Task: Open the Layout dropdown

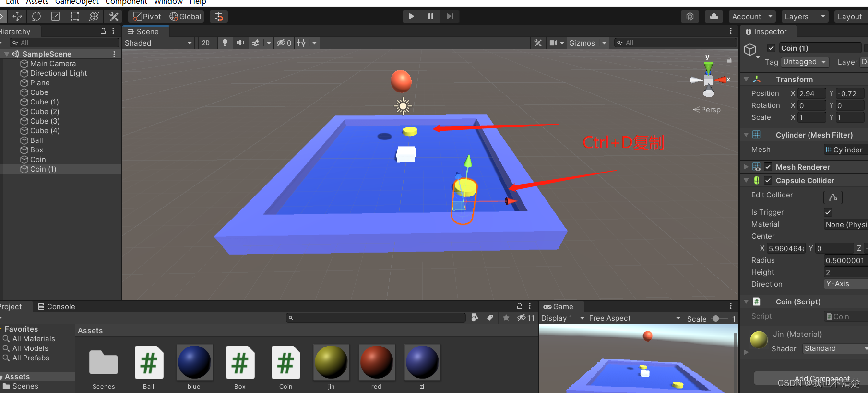Action: (x=850, y=16)
